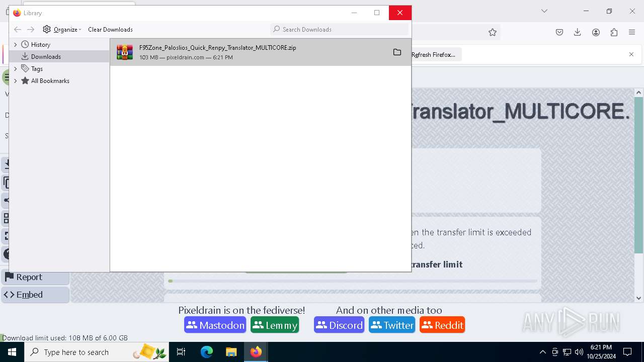Close the Library window

point(400,13)
